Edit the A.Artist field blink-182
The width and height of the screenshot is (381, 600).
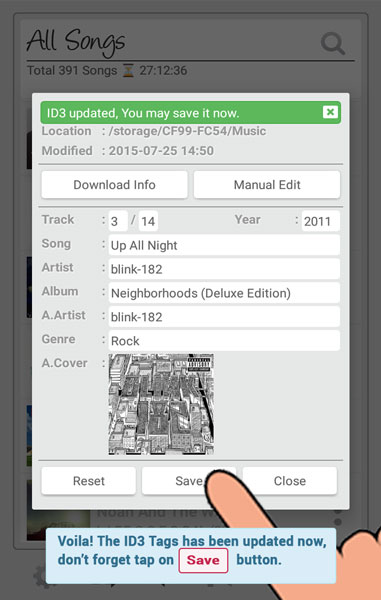point(224,317)
